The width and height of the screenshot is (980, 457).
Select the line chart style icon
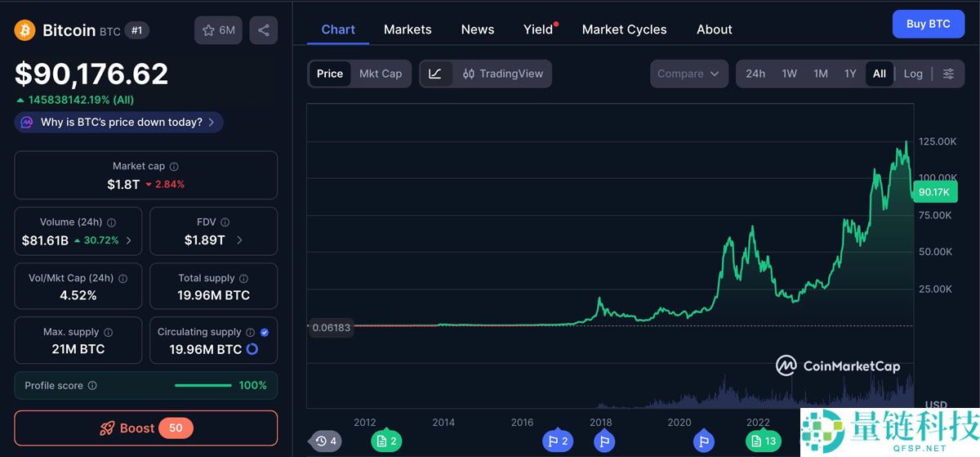[x=436, y=74]
